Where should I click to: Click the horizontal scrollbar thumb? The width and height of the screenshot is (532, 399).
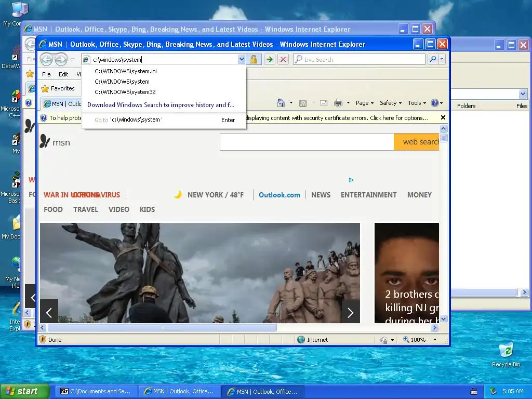(162, 327)
